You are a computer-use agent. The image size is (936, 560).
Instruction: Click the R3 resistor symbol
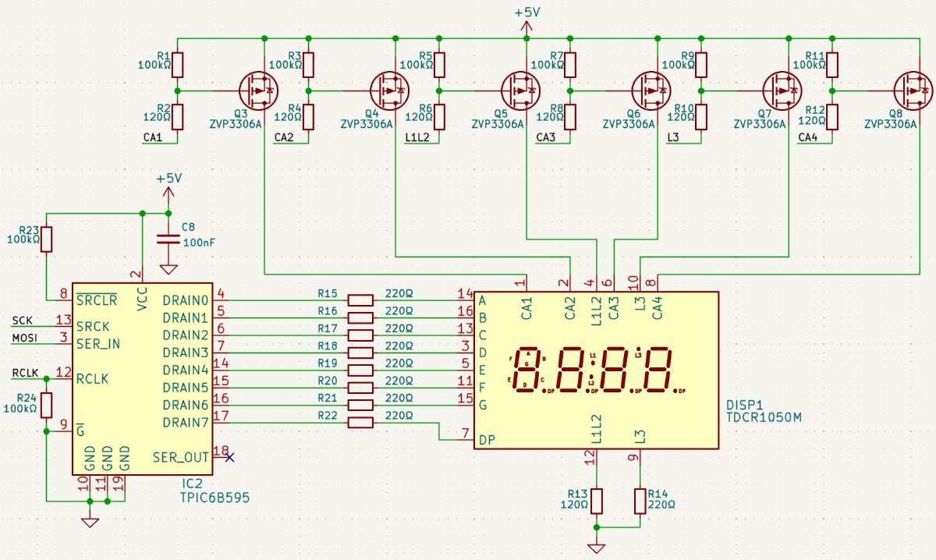pos(309,65)
